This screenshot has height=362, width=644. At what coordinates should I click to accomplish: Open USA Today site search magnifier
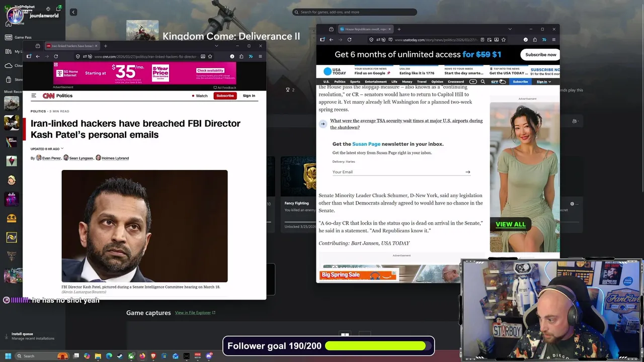click(482, 81)
